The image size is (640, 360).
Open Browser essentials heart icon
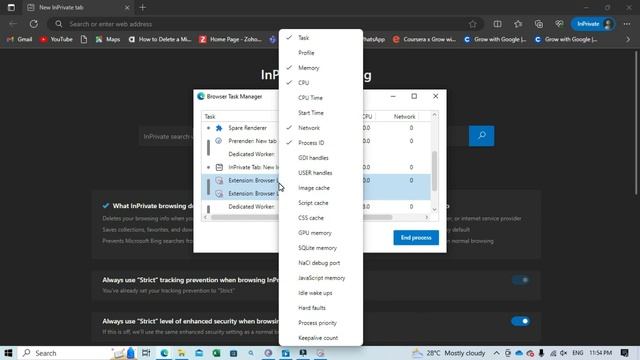[x=559, y=24]
